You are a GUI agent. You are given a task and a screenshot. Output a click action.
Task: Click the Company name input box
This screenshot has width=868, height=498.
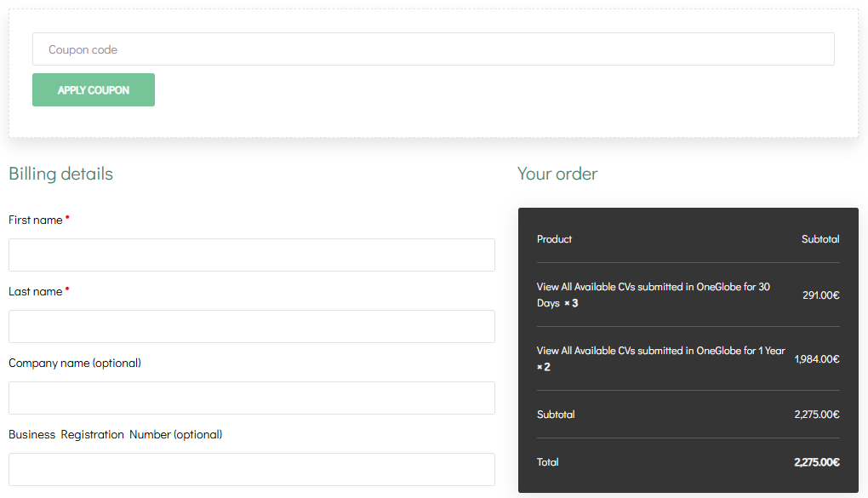point(252,398)
